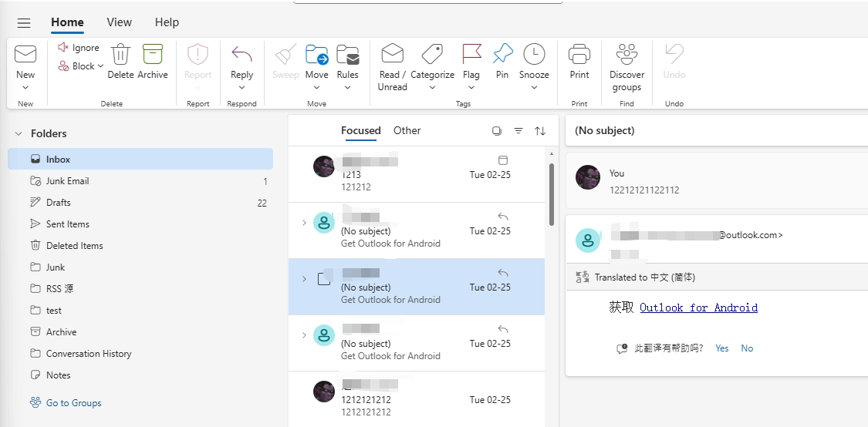Click the select-all messages icon
This screenshot has height=427, width=868.
pyautogui.click(x=497, y=131)
